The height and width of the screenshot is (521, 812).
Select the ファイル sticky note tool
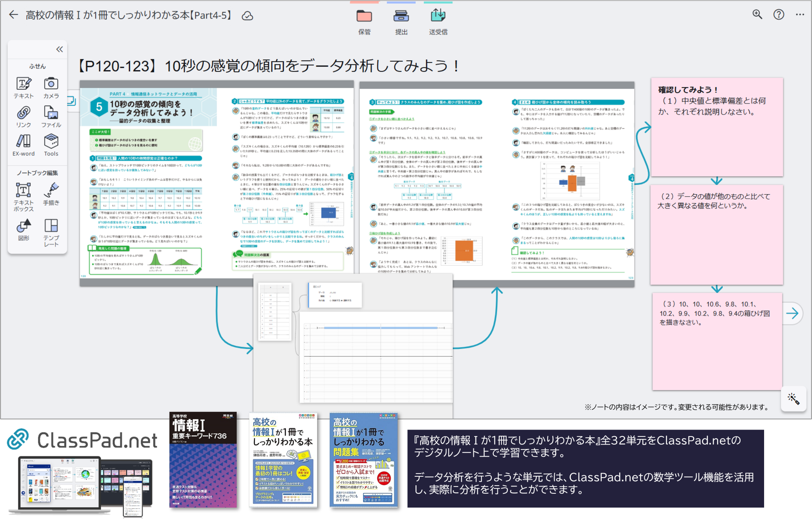click(x=51, y=117)
